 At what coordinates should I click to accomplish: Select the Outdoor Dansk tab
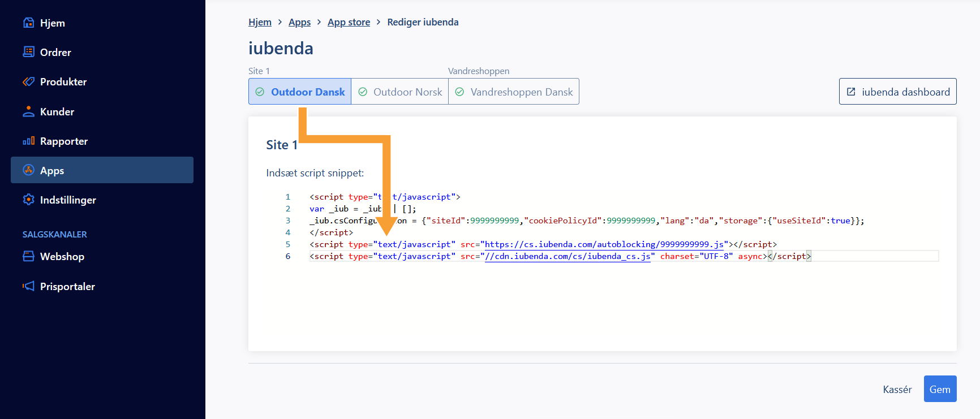(x=300, y=92)
